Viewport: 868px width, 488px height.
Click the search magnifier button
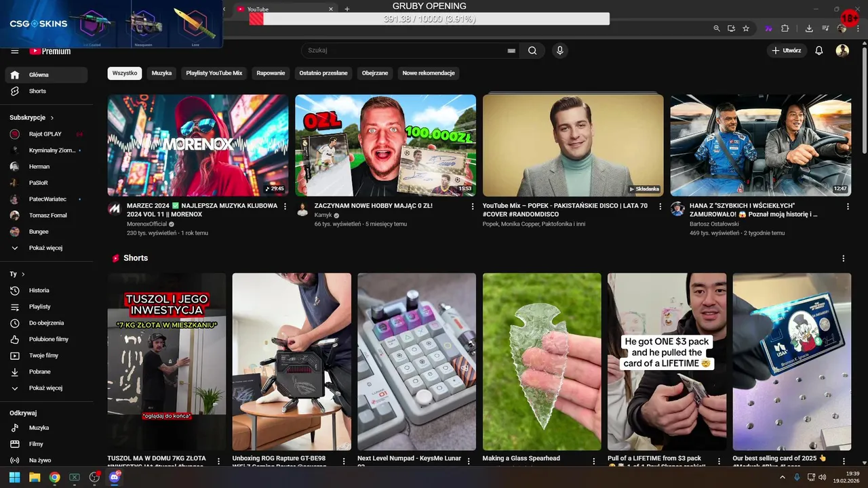(532, 50)
